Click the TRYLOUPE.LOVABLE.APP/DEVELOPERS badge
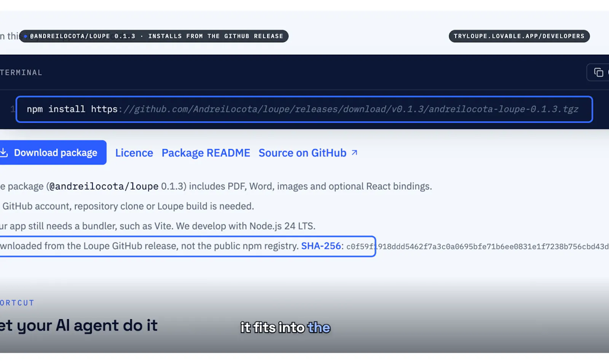The width and height of the screenshot is (609, 364). (x=519, y=36)
